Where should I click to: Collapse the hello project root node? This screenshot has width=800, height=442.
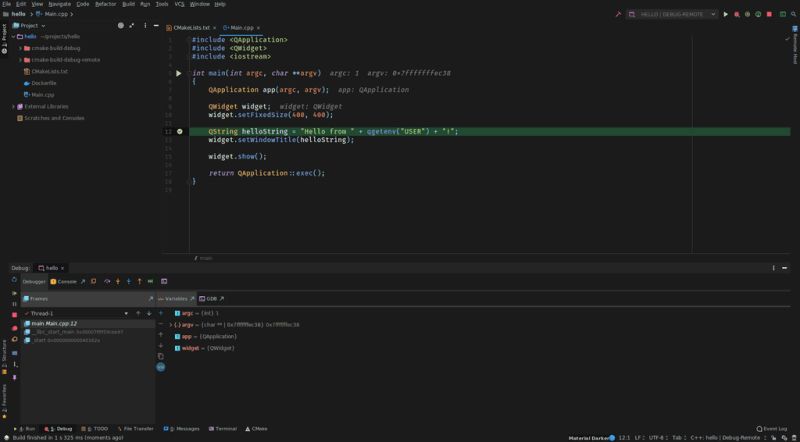tap(13, 37)
